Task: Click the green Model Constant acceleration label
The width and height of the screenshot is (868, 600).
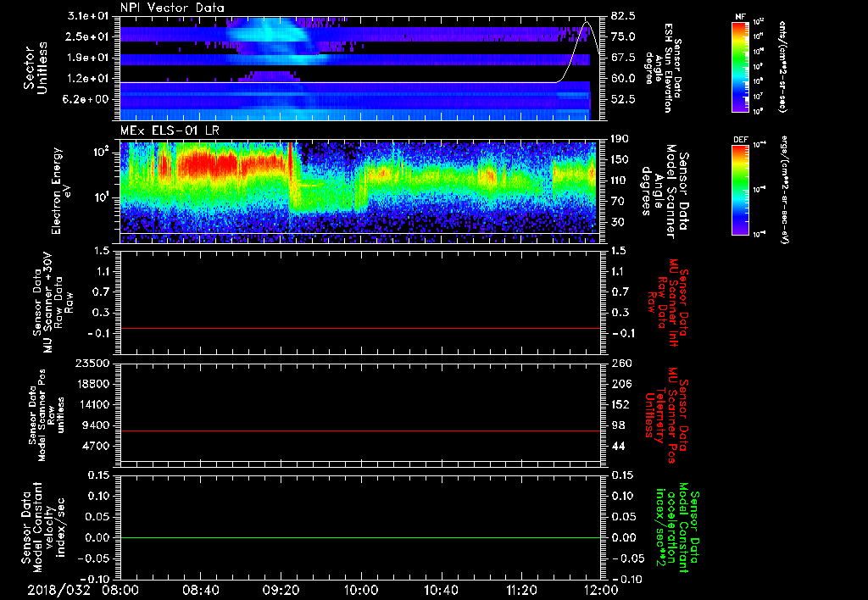Action: pyautogui.click(x=678, y=525)
